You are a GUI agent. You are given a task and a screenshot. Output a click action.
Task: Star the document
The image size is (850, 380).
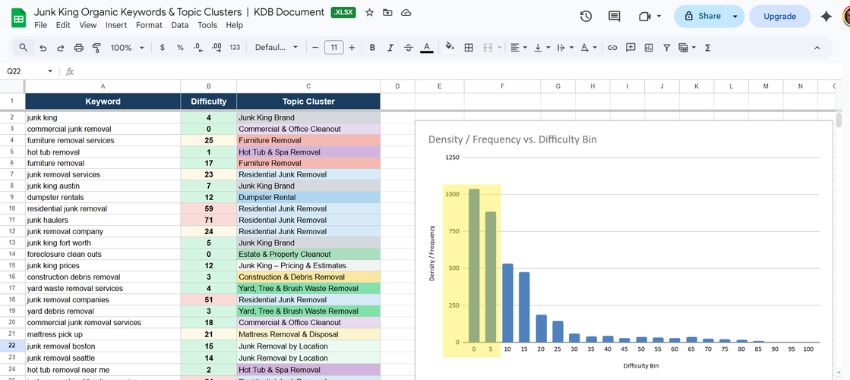(x=370, y=12)
